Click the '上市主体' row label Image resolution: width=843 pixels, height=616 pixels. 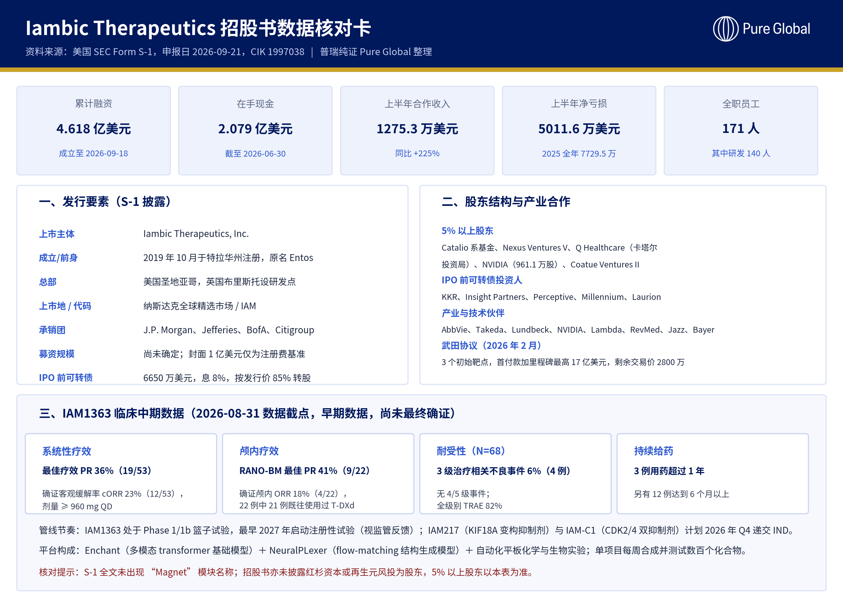click(x=57, y=234)
